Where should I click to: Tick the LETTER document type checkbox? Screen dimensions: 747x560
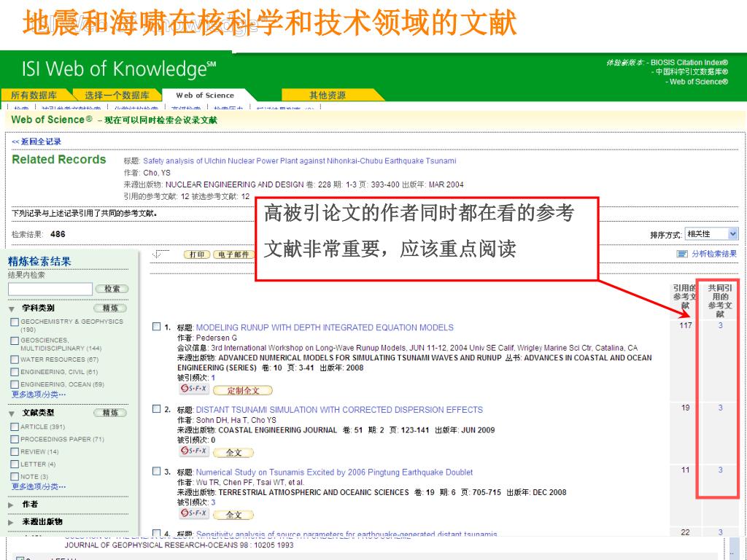(15, 464)
